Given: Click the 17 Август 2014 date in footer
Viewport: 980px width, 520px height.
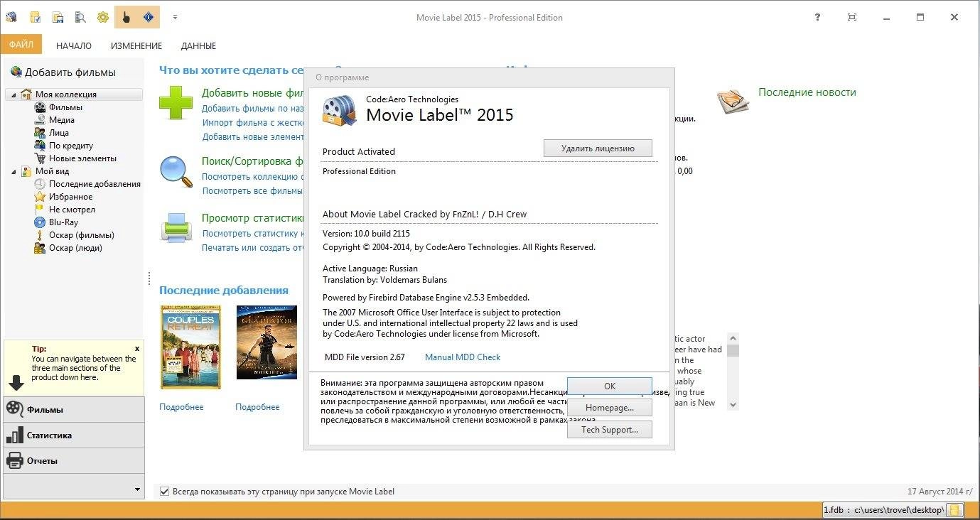Looking at the screenshot, I should (x=940, y=492).
